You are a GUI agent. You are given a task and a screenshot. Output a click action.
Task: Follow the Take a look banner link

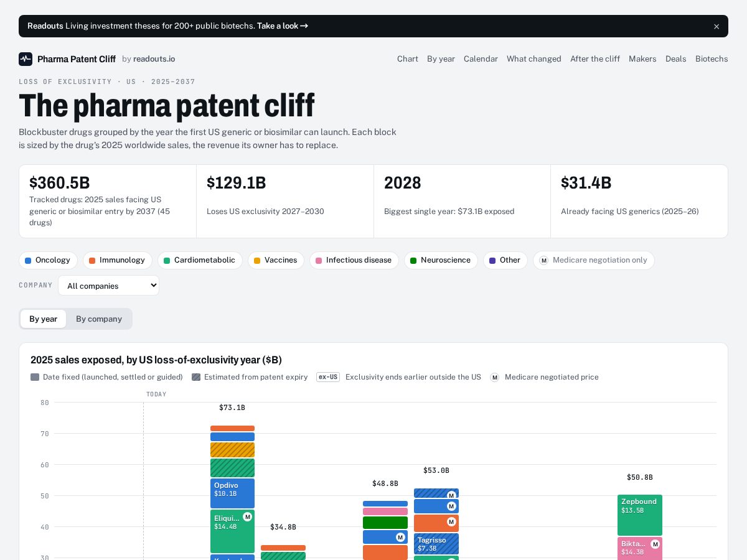283,26
